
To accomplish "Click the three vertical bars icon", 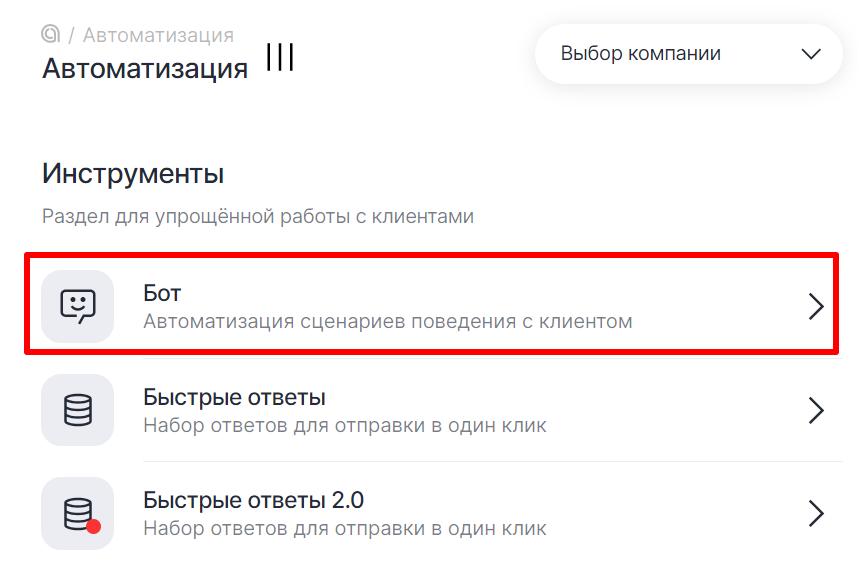I will 280,58.
